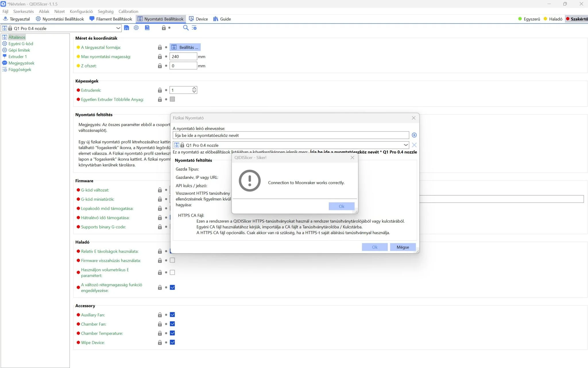Click the save preset floppy disk icon
This screenshot has width=588, height=368.
[127, 28]
